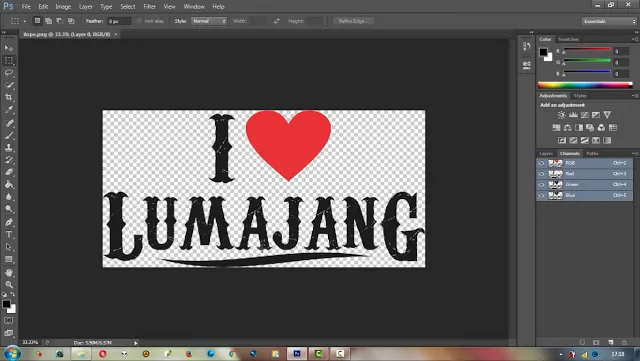Viewport: 640px width, 361px height.
Task: Select the Pen tool
Action: coord(9,222)
